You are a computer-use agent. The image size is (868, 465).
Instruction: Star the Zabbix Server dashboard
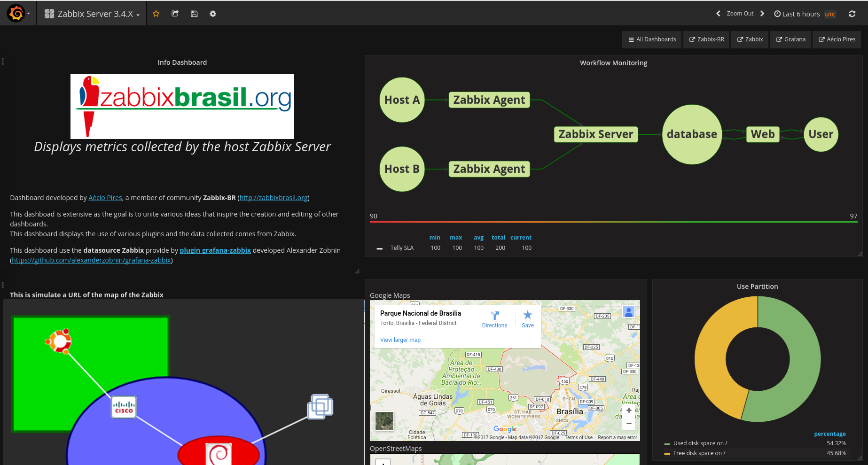pyautogui.click(x=156, y=14)
